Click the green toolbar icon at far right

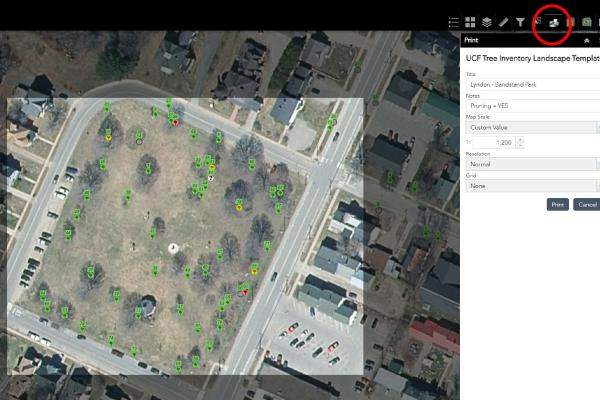(586, 21)
